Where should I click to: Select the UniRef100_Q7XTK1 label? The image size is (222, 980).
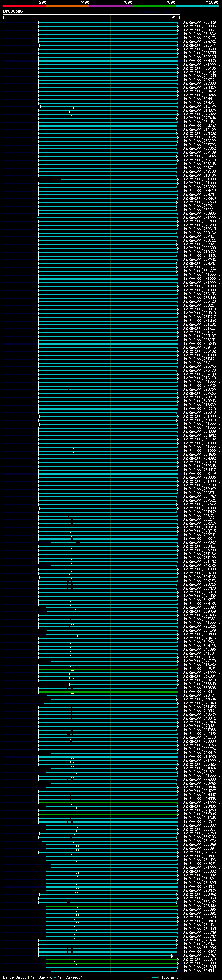199,80
